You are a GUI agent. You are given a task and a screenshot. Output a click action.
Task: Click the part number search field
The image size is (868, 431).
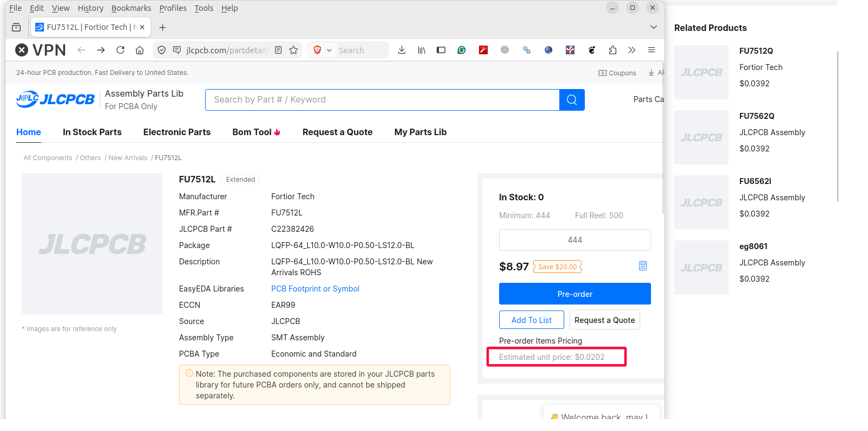pyautogui.click(x=382, y=100)
